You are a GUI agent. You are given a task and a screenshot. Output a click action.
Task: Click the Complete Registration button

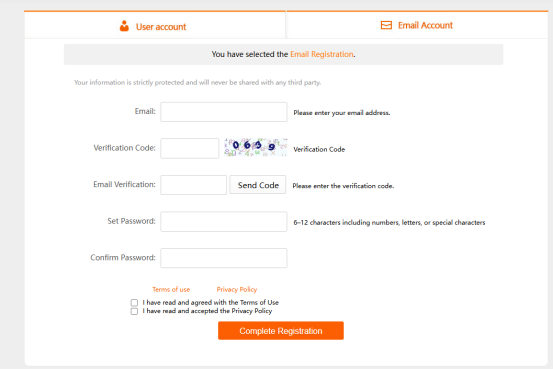[281, 330]
